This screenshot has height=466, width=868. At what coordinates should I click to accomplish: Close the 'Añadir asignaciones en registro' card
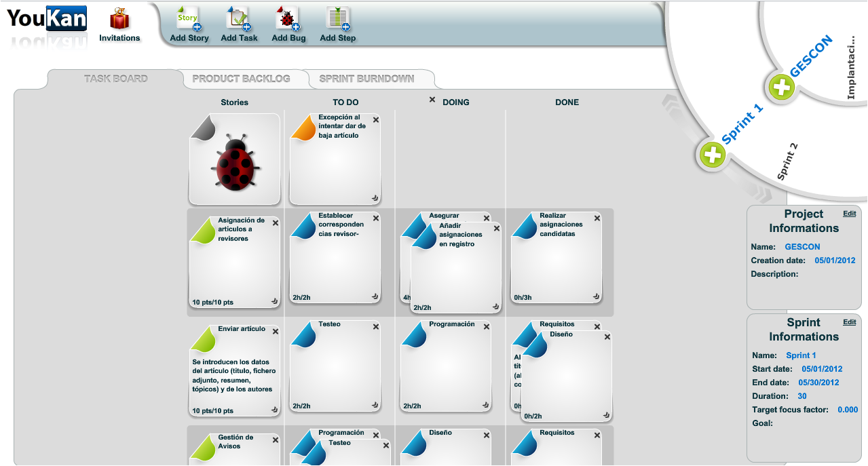tap(497, 229)
